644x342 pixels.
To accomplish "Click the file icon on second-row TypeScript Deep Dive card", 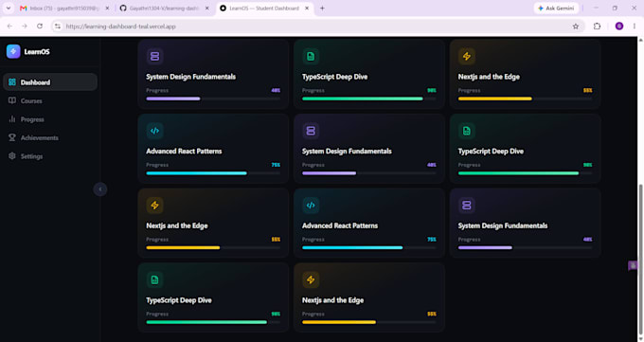I will [467, 131].
